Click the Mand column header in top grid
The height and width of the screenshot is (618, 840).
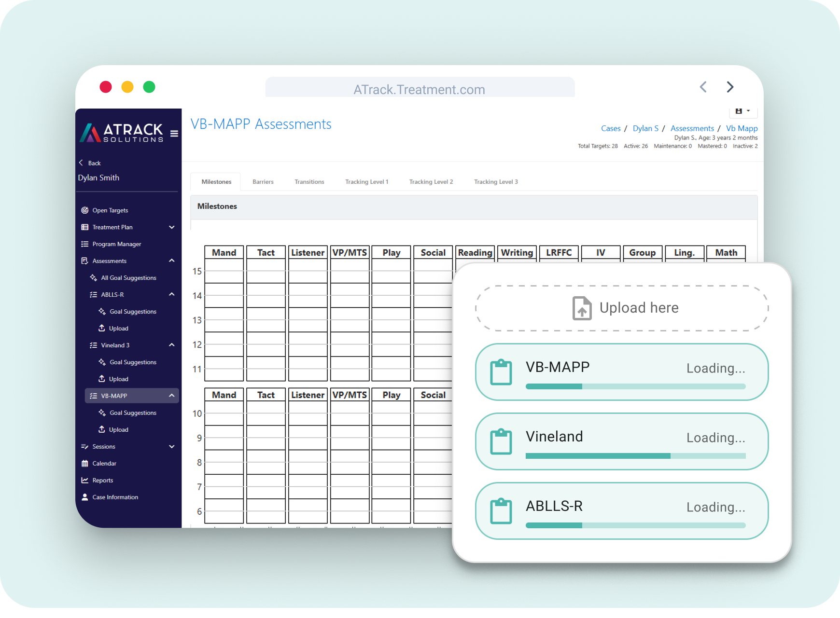click(224, 252)
